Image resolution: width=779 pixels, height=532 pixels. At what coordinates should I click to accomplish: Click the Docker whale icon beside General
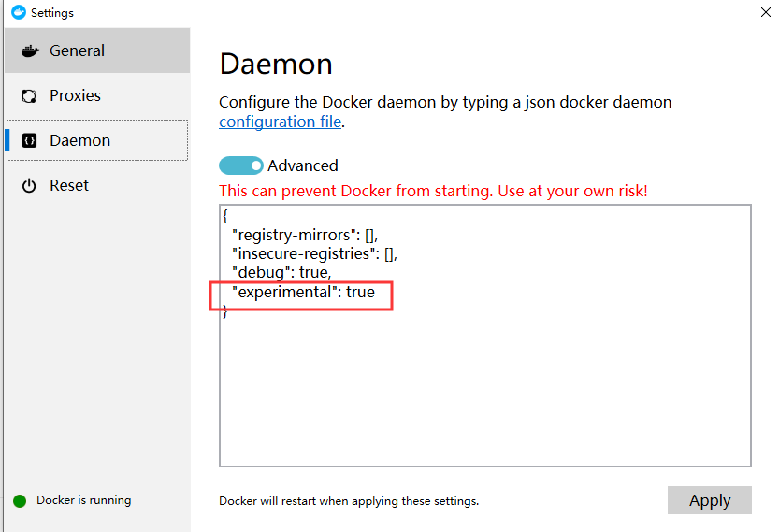click(x=30, y=50)
